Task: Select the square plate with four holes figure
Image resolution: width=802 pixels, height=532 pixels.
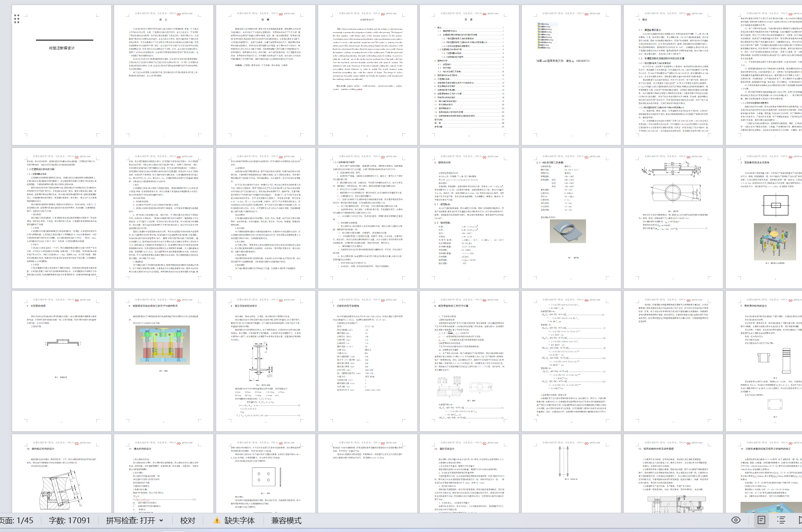Action: [x=263, y=476]
